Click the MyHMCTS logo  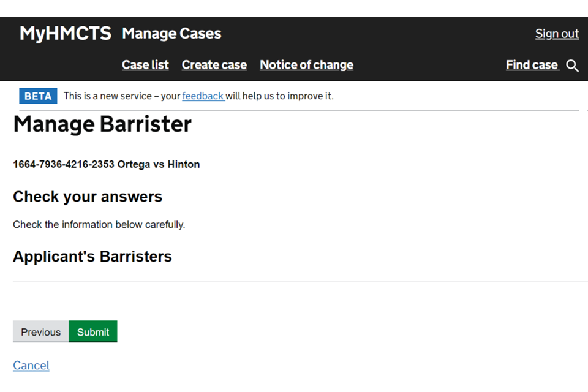tap(65, 34)
